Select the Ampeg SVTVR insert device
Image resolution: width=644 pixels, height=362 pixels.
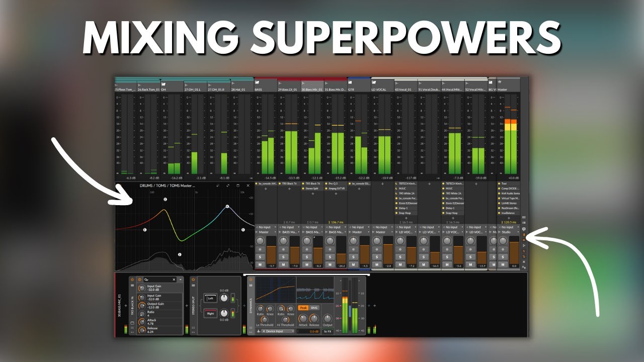coord(336,189)
